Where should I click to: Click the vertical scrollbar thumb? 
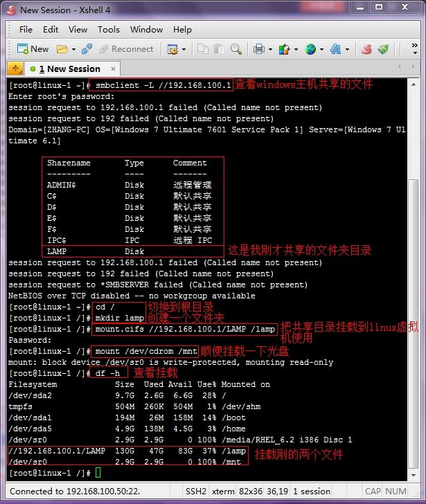414,323
